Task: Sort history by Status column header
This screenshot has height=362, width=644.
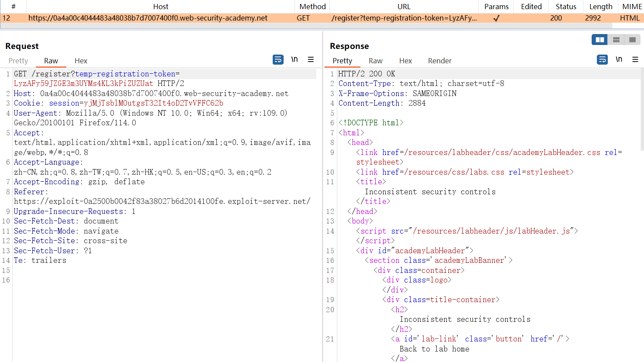Action: (566, 7)
